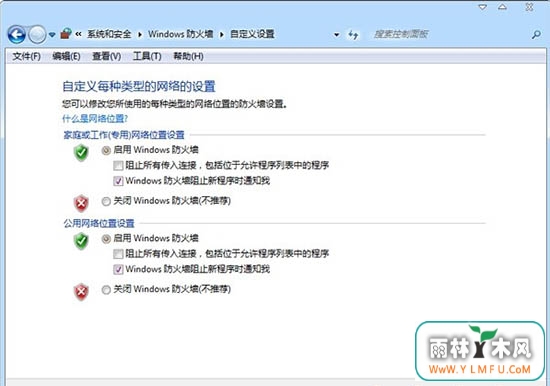Open the address bar history dropdown
Screen dimensions: 550x386
click(336, 35)
